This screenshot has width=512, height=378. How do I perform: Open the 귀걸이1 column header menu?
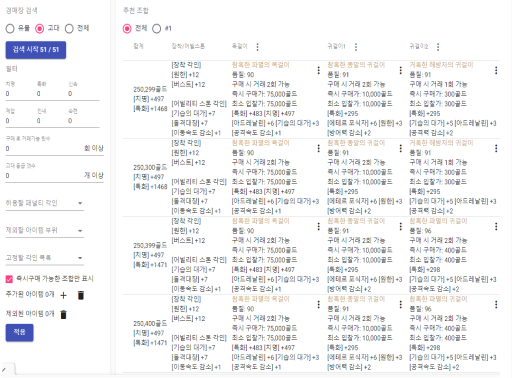tap(356, 47)
